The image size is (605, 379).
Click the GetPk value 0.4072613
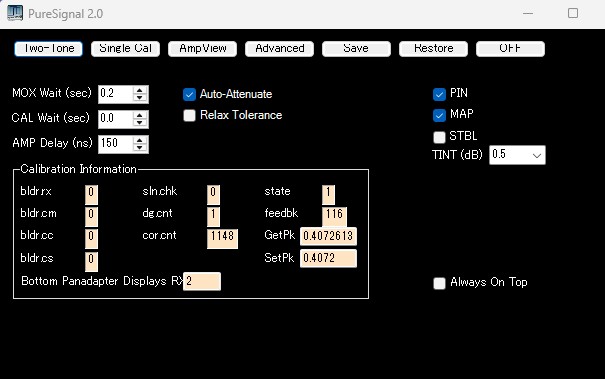328,236
